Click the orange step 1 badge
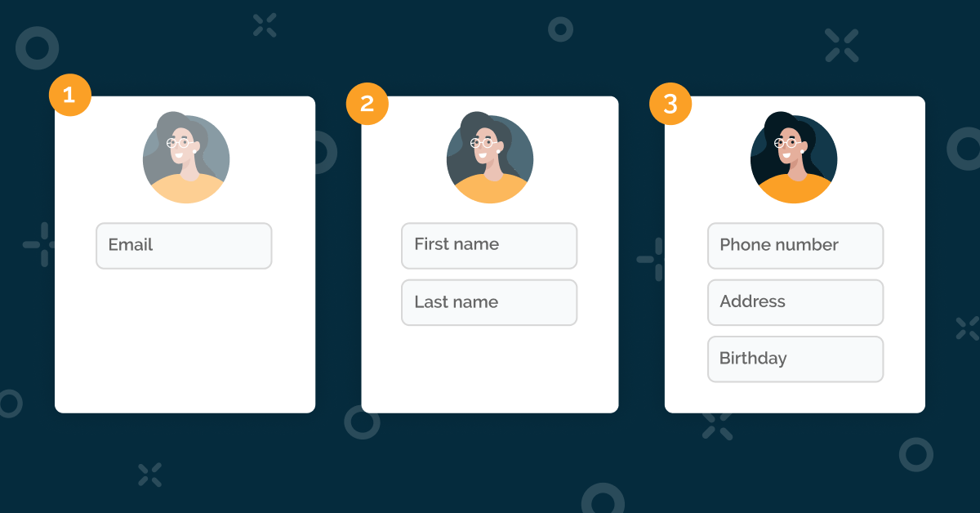 69,96
